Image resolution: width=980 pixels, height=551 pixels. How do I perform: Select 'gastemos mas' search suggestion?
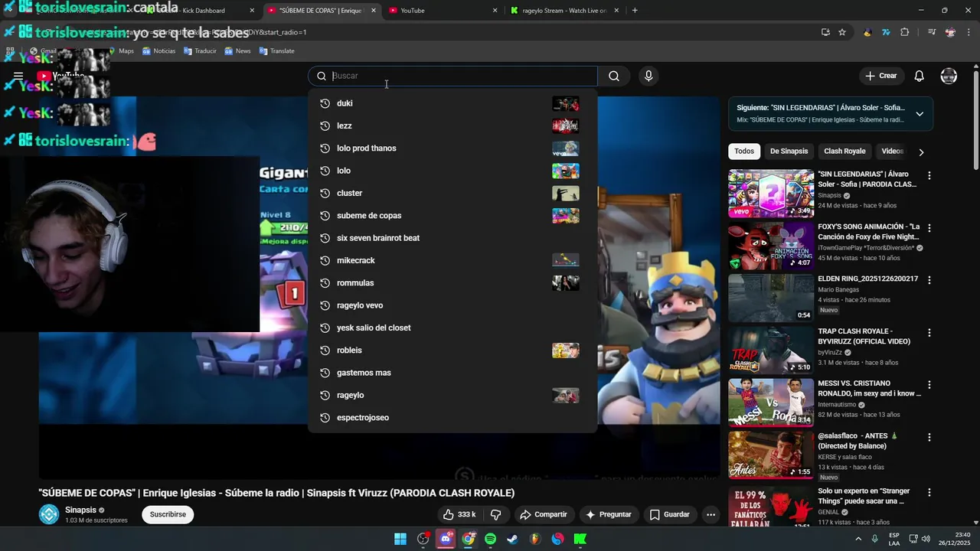[452, 373]
